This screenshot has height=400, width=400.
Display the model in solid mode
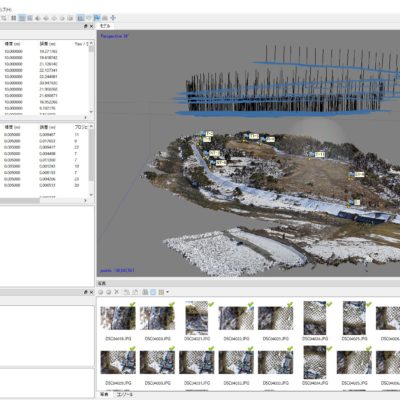pyautogui.click(x=46, y=18)
